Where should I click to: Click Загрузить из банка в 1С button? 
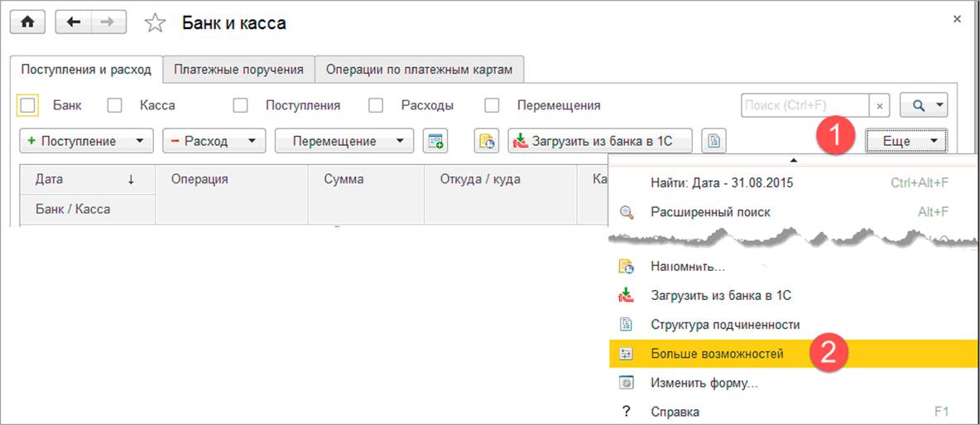pyautogui.click(x=601, y=141)
